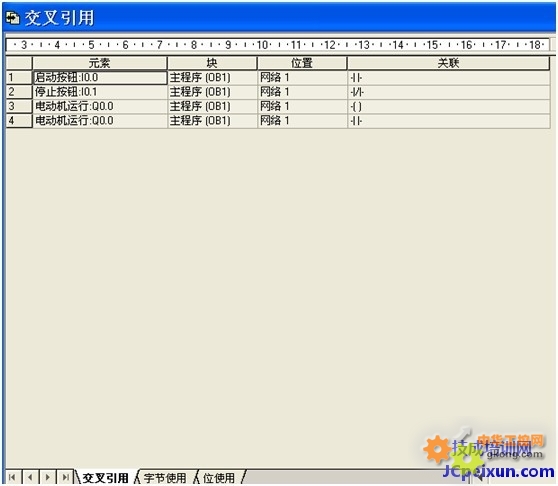Go to previous sheet tab arrow
This screenshot has width=558, height=486.
(x=30, y=477)
